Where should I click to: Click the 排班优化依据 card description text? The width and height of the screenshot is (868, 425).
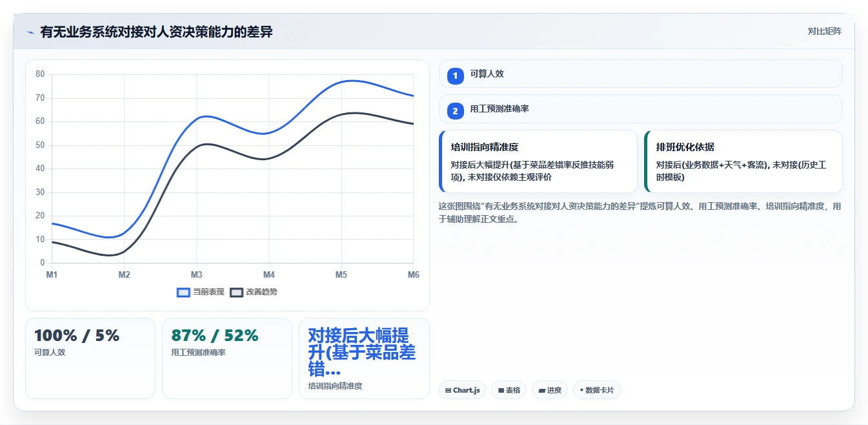point(741,171)
